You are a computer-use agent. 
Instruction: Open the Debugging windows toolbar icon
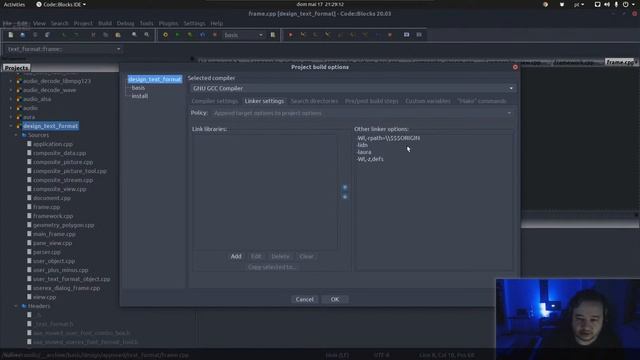[x=407, y=35]
